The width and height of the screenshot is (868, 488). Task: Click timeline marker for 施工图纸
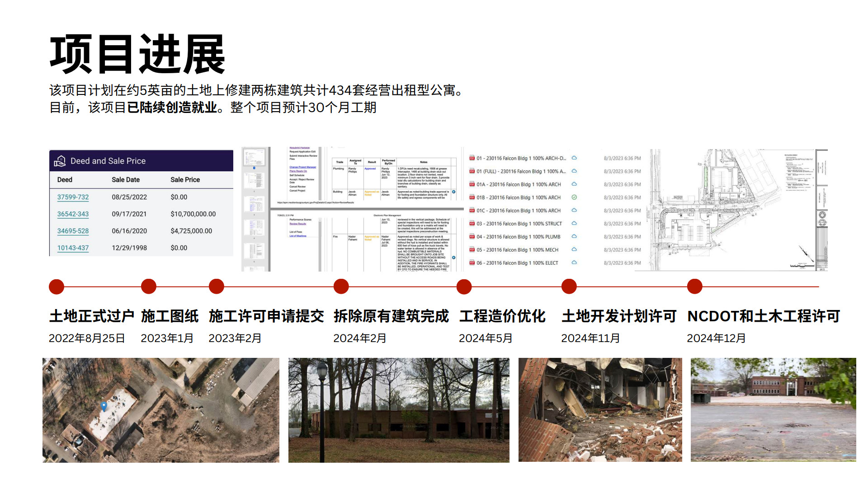[x=149, y=286]
